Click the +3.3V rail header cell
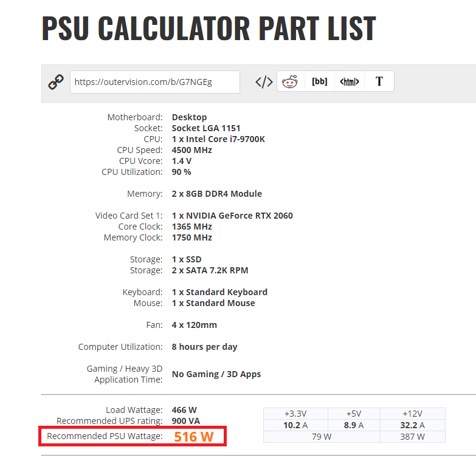The image size is (476, 464). 295,414
